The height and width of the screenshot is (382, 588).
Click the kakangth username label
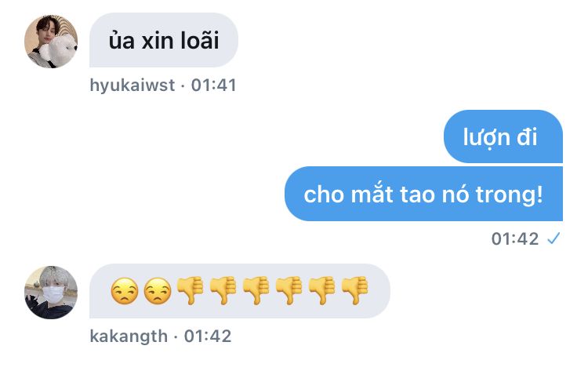pos(129,337)
